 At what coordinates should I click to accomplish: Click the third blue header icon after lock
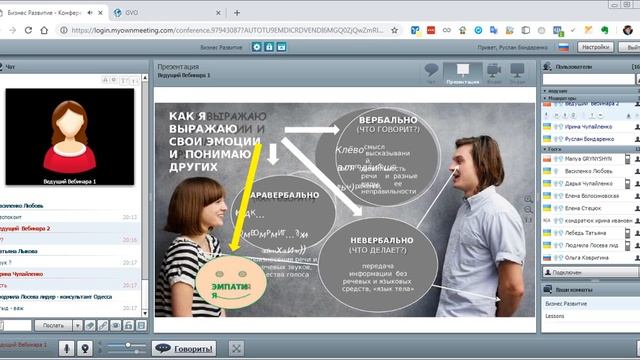pos(281,47)
